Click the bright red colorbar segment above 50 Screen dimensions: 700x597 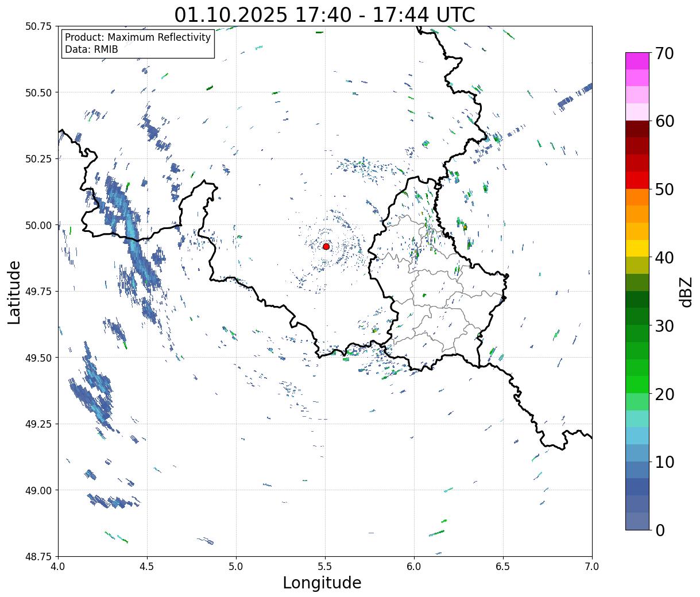pos(637,180)
